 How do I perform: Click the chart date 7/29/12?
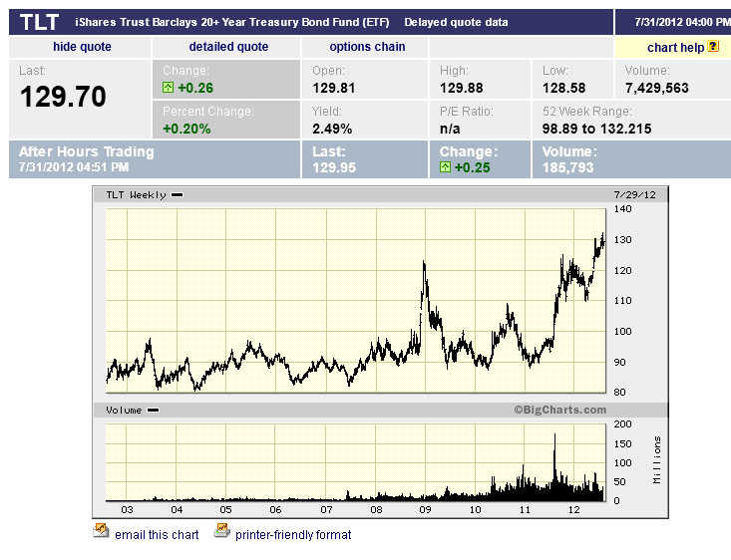(634, 194)
